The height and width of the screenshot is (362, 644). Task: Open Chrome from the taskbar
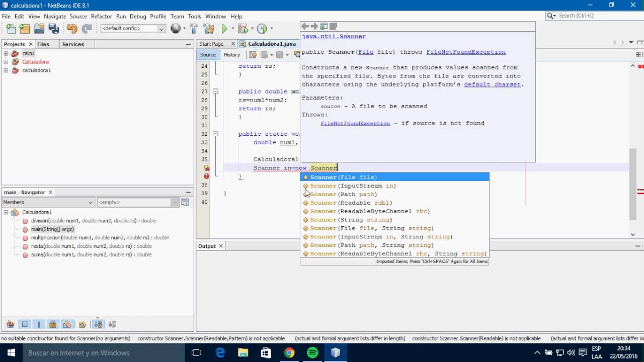tap(289, 353)
